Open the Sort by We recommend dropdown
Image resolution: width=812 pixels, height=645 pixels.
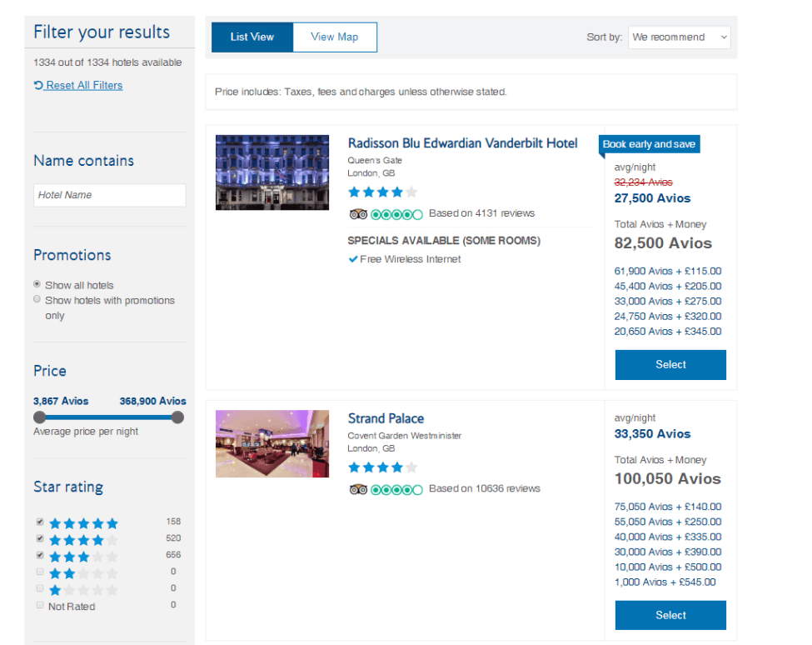(679, 37)
